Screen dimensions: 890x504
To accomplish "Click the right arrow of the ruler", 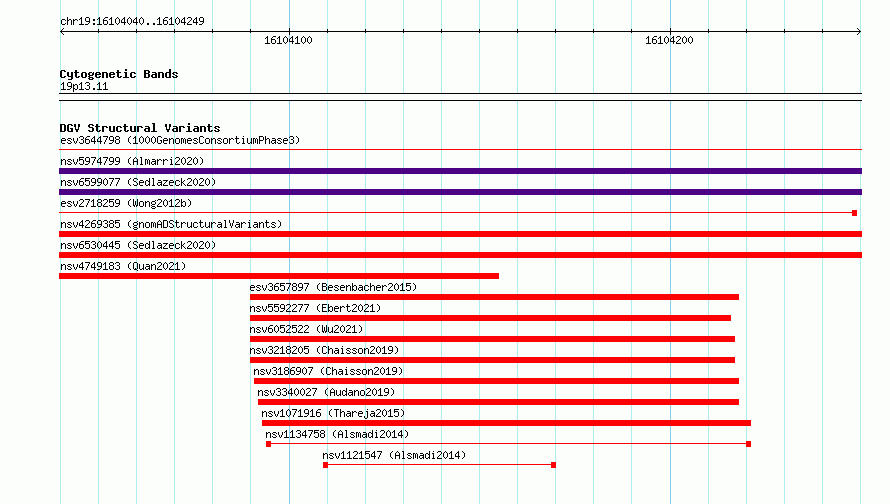I will point(859,31).
